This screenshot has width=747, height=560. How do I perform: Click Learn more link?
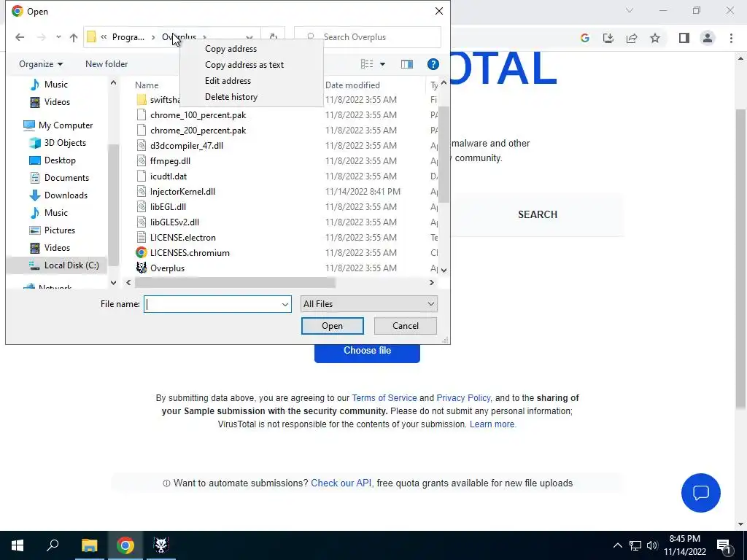tap(492, 424)
